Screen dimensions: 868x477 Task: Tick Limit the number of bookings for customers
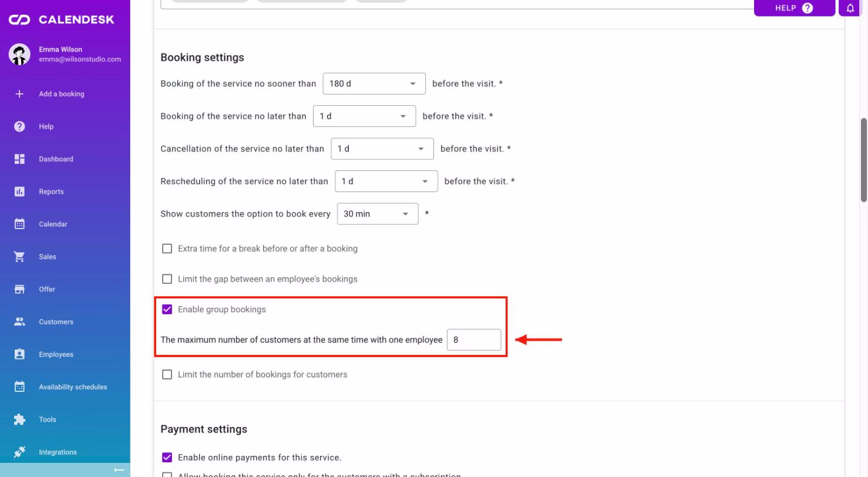[167, 375]
